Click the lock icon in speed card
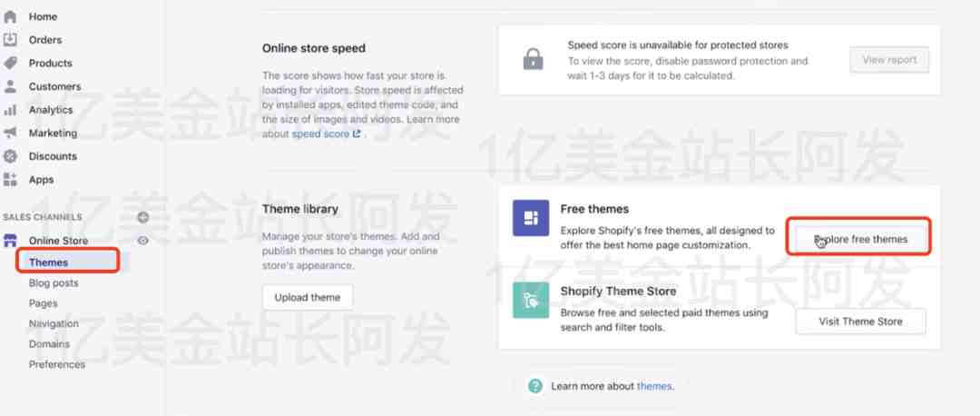The image size is (980, 416). 533,60
